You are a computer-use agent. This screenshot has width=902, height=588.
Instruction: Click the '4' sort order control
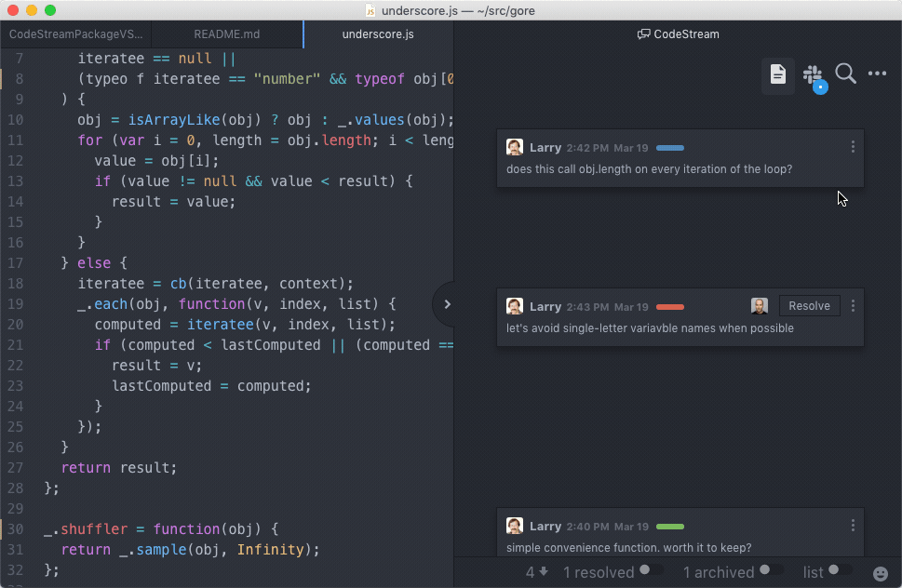[x=533, y=572]
